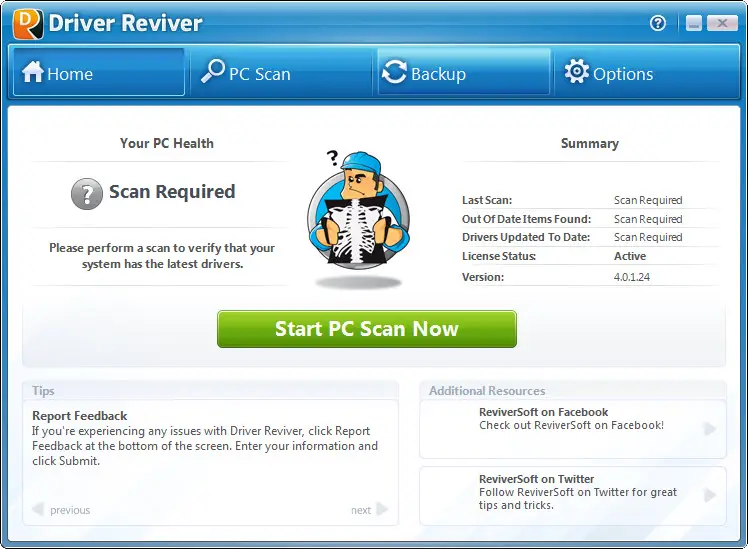Click the version number 4.0.1.24
748x549 pixels.
[632, 277]
